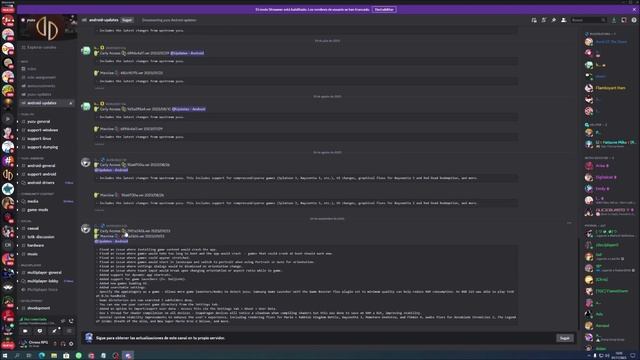Image resolution: width=640 pixels, height=360 pixels.
Task: Click the Seguir button next to android-updates title
Action: (127, 20)
